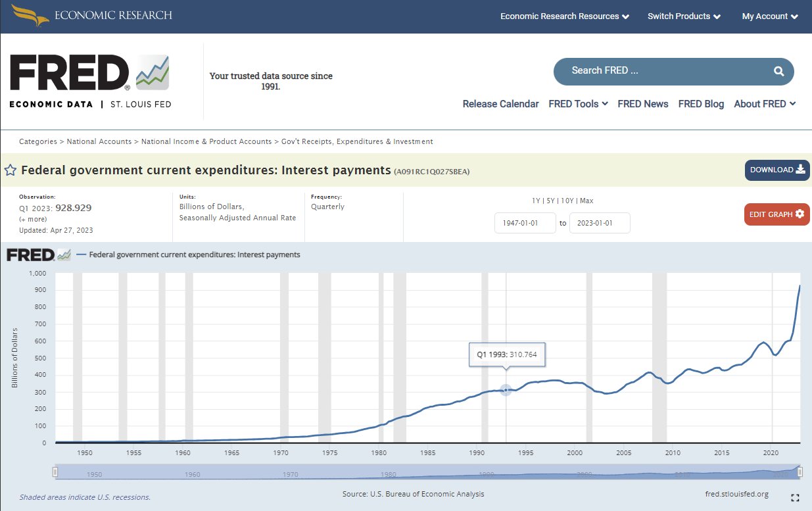This screenshot has width=812, height=511.
Task: Click the Q1 1993 data point marker
Action: tap(506, 390)
